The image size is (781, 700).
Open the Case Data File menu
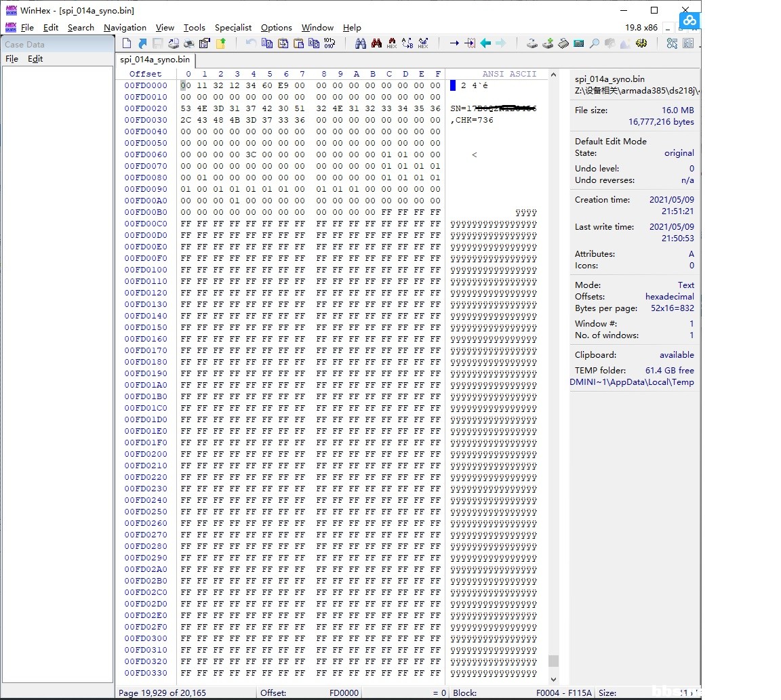pyautogui.click(x=12, y=59)
